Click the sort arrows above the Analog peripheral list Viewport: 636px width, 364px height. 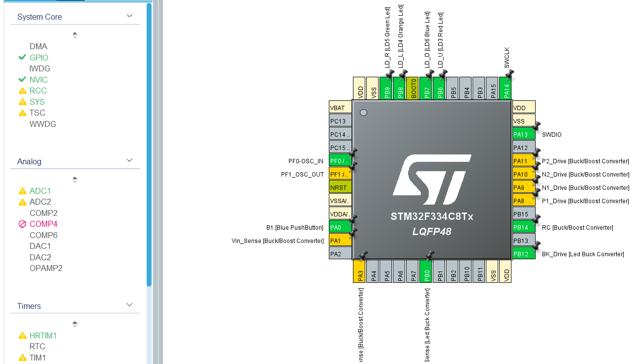(x=75, y=179)
